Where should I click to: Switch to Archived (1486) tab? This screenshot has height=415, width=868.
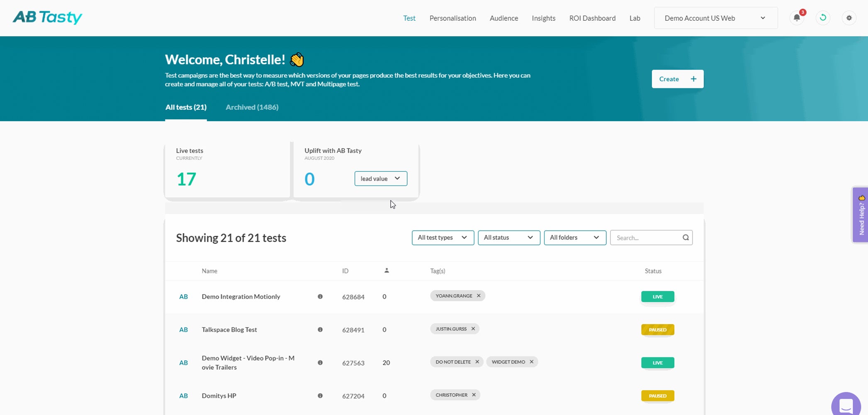[x=252, y=107]
